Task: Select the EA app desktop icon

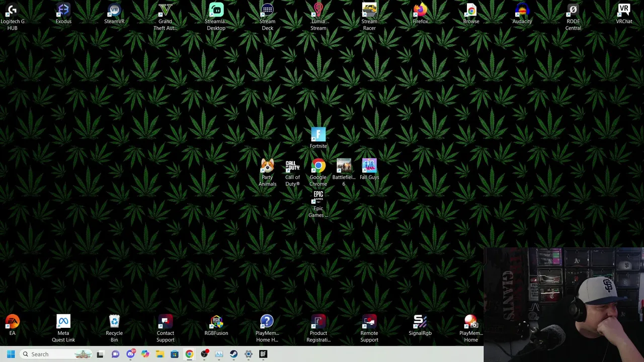Action: tap(12, 325)
